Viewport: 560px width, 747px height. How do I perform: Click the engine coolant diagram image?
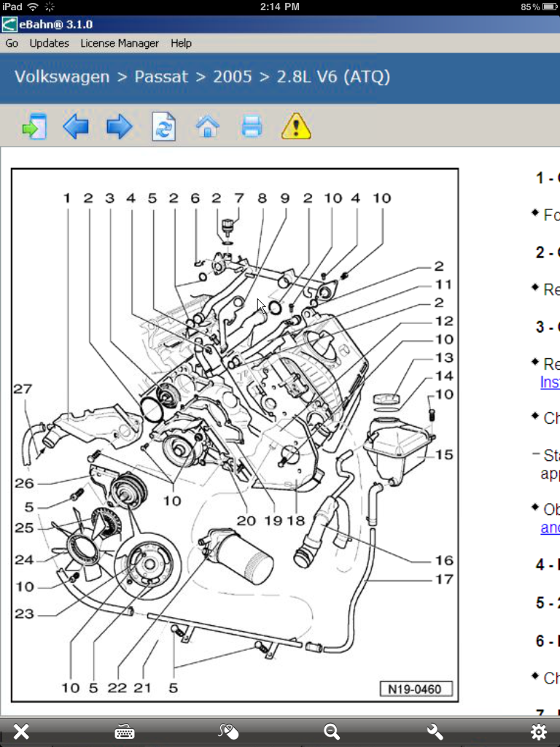[x=235, y=435]
